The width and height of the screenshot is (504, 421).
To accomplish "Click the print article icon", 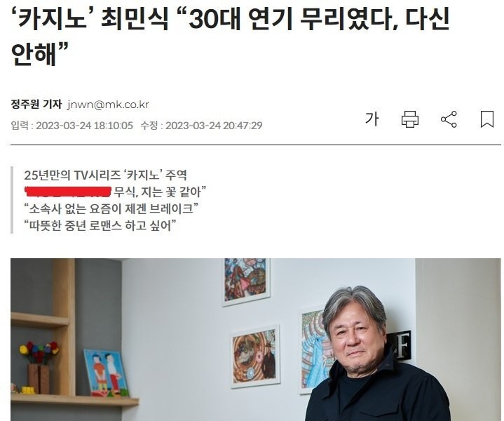I will [x=410, y=119].
